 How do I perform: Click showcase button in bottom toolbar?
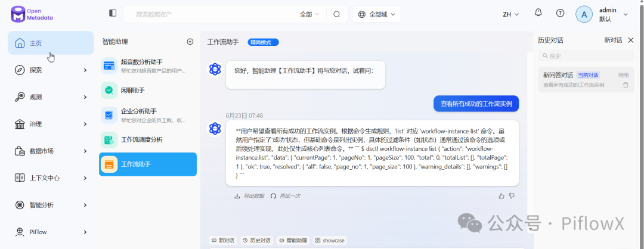[x=330, y=241]
